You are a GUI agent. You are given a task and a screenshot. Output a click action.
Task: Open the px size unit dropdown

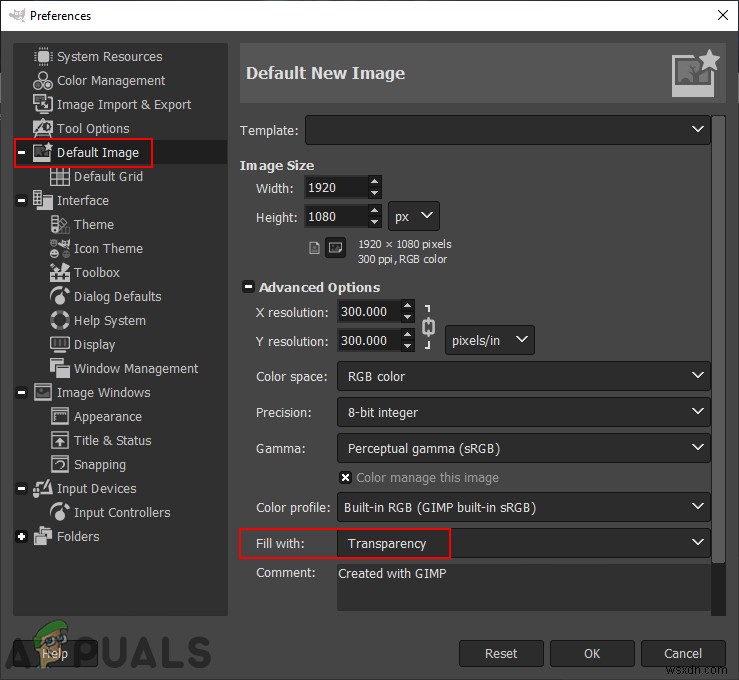coord(414,216)
